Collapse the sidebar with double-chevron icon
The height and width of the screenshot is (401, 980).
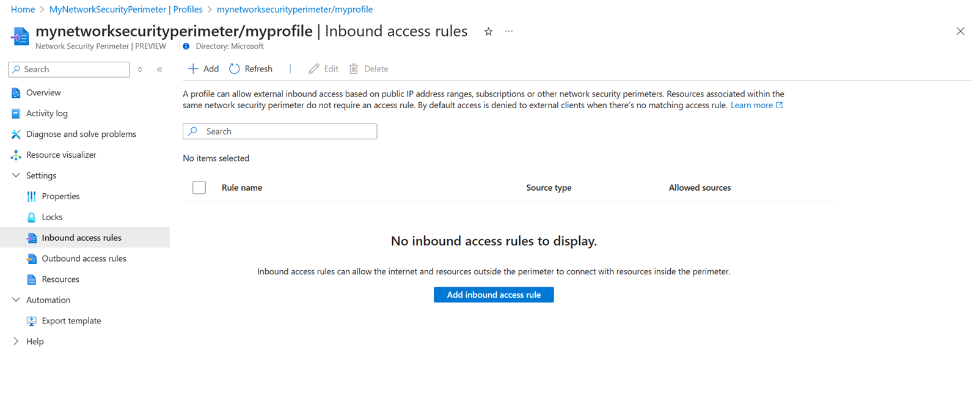159,70
